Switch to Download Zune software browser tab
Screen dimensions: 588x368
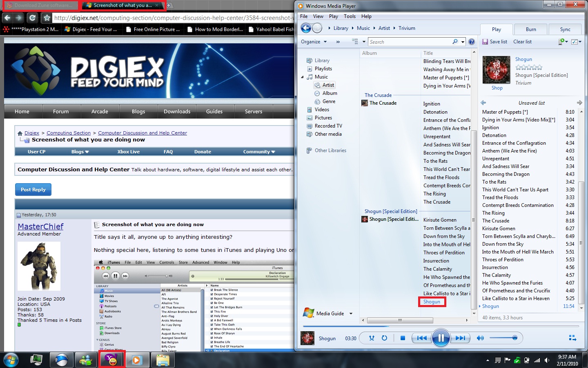click(x=40, y=5)
